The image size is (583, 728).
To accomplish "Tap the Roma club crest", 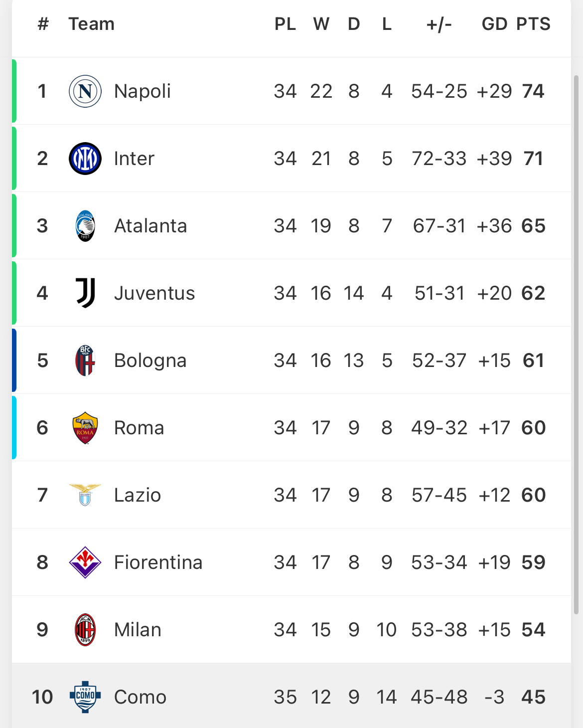I will pyautogui.click(x=85, y=428).
